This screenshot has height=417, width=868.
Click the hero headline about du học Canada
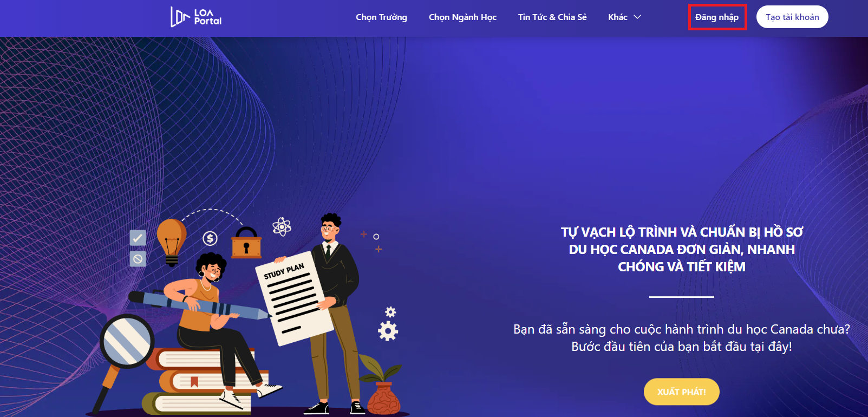(682, 249)
